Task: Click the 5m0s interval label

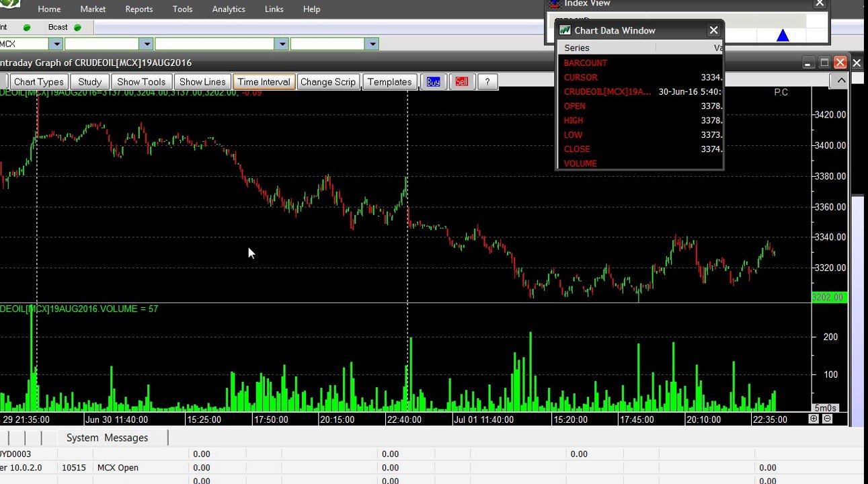Action: (x=825, y=408)
